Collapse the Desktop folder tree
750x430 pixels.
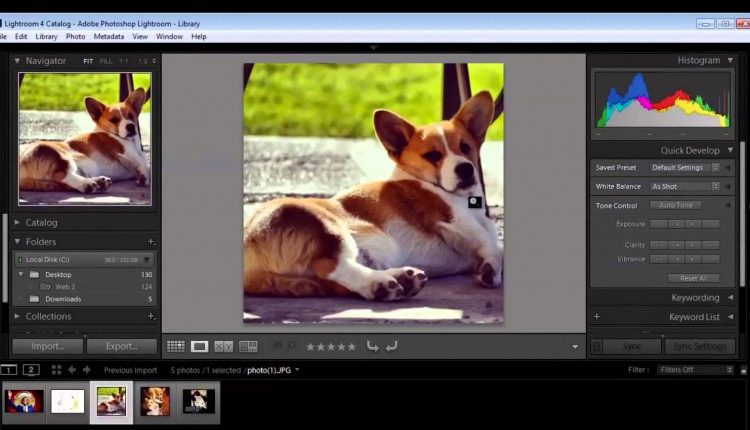coord(21,275)
